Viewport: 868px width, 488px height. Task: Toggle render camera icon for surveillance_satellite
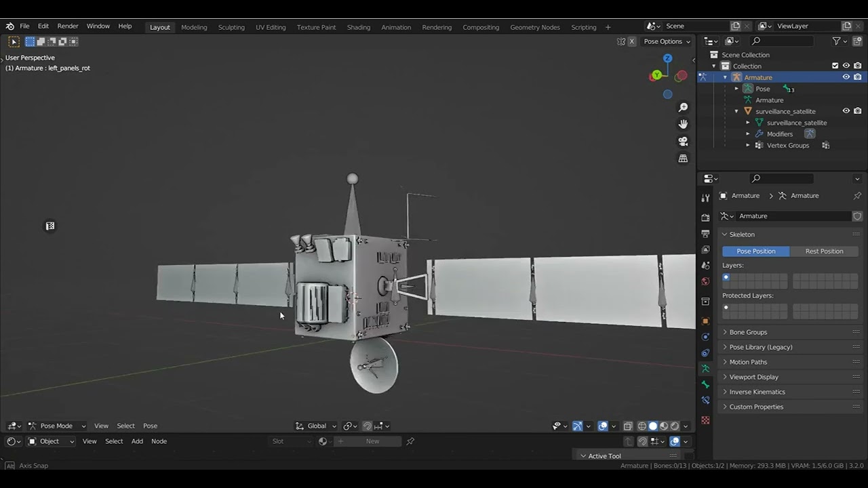point(858,111)
